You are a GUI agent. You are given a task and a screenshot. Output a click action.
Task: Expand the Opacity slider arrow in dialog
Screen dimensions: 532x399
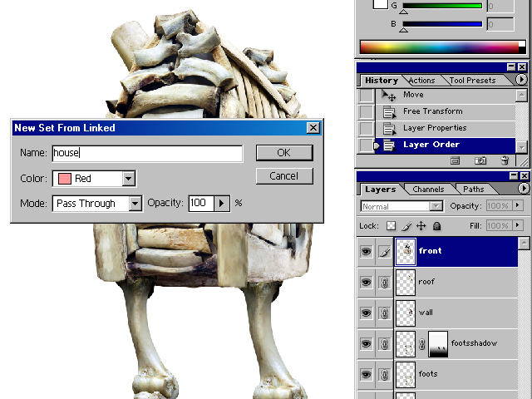(x=221, y=204)
